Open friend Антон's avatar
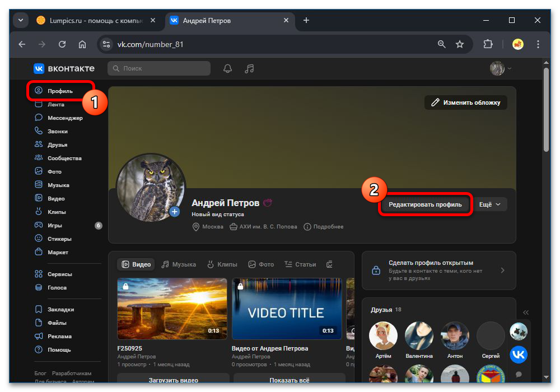The width and height of the screenshot is (560, 392). 455,335
